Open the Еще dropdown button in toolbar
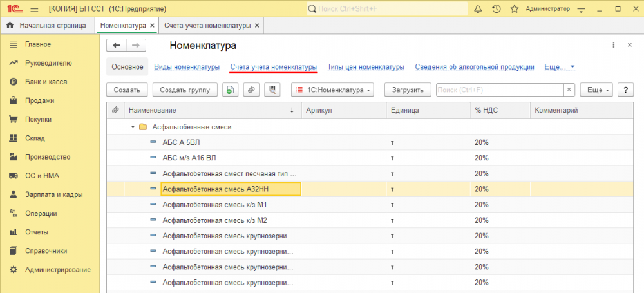Screen dimensions: 644x293 596,90
